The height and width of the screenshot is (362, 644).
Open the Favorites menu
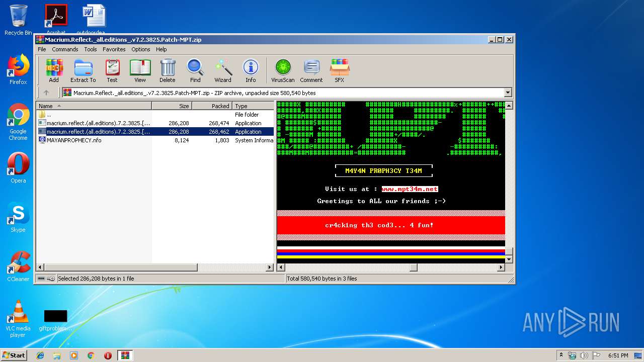114,49
